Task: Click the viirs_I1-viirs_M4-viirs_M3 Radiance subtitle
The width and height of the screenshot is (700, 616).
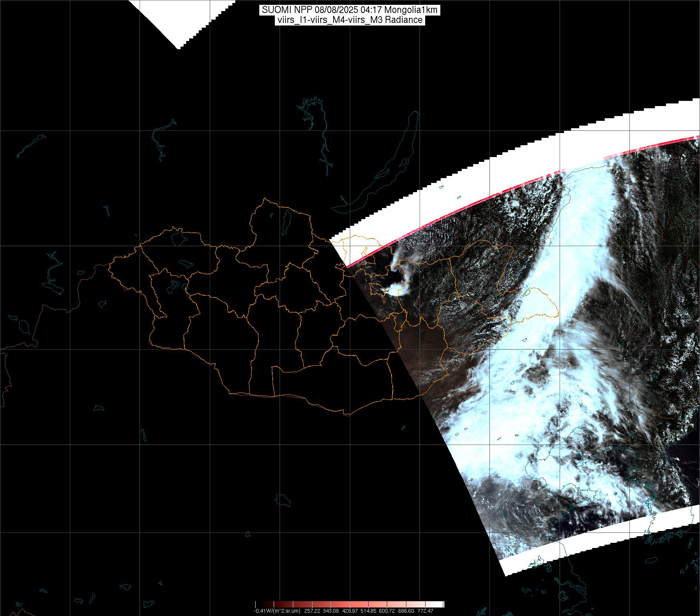Action: pos(349,20)
